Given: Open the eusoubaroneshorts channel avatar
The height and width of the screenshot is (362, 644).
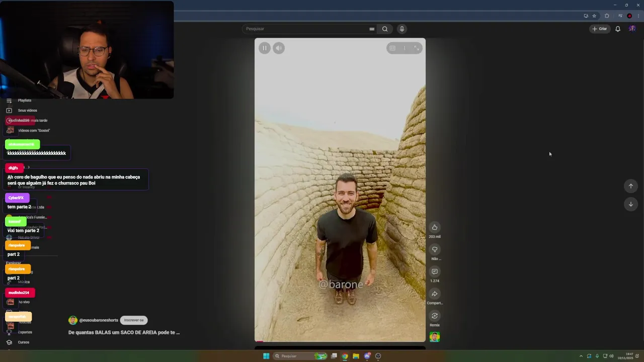Looking at the screenshot, I should (x=73, y=320).
